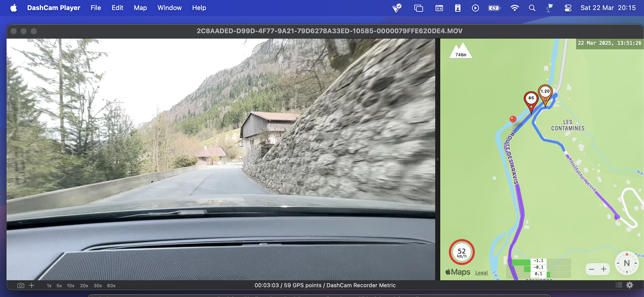Zoom in the map with plus button
This screenshot has height=297, width=644.
(x=603, y=269)
